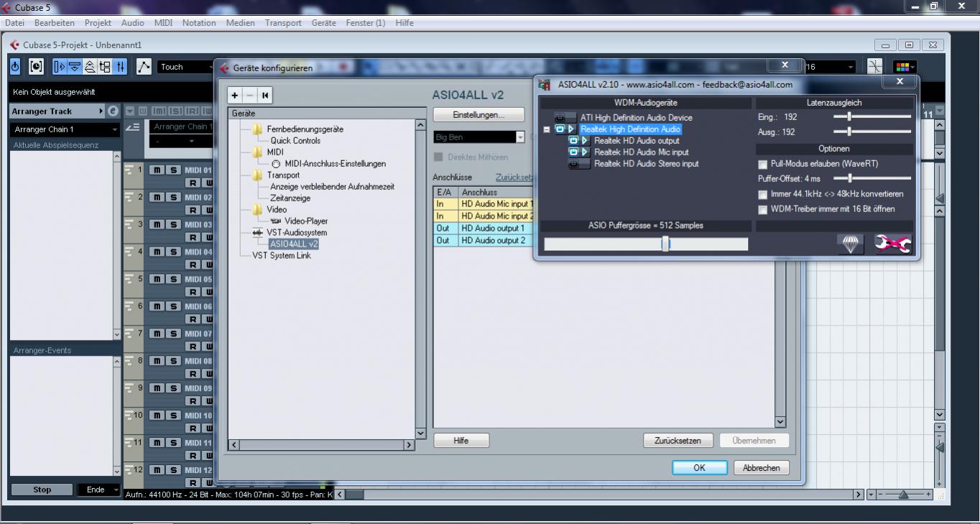
Task: Click the crosshair cursor icon in project toolbar
Action: point(874,66)
